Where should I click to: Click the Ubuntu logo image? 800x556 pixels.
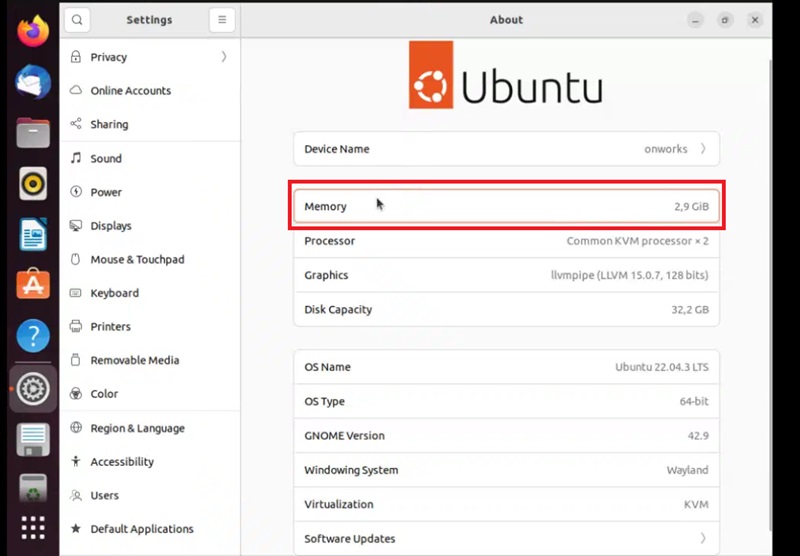pos(506,74)
